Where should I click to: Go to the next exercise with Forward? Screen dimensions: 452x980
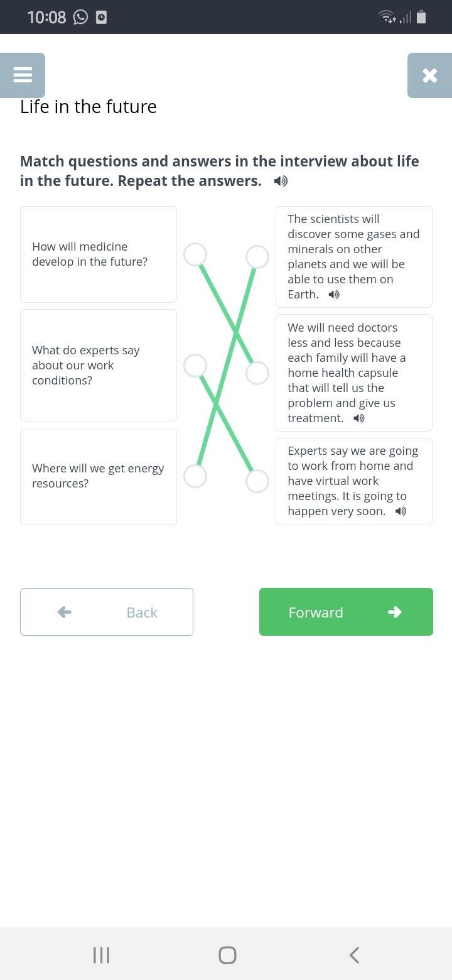346,612
